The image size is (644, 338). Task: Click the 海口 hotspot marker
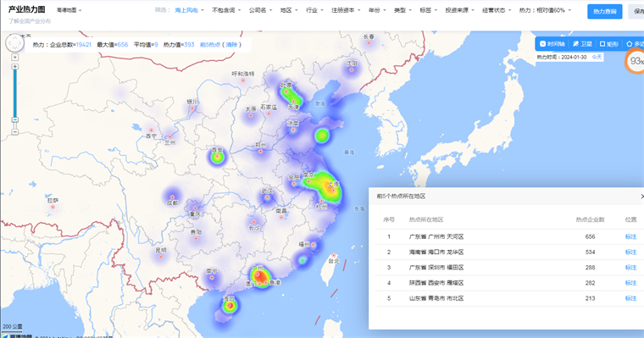[x=230, y=305]
